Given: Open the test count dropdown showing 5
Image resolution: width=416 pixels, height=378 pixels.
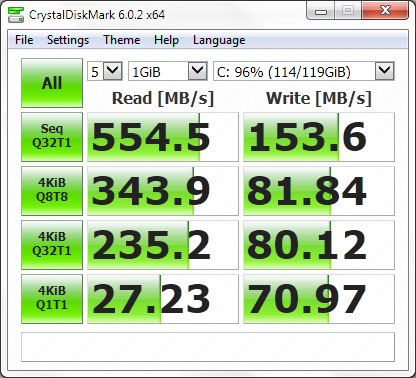Looking at the screenshot, I should coord(105,71).
